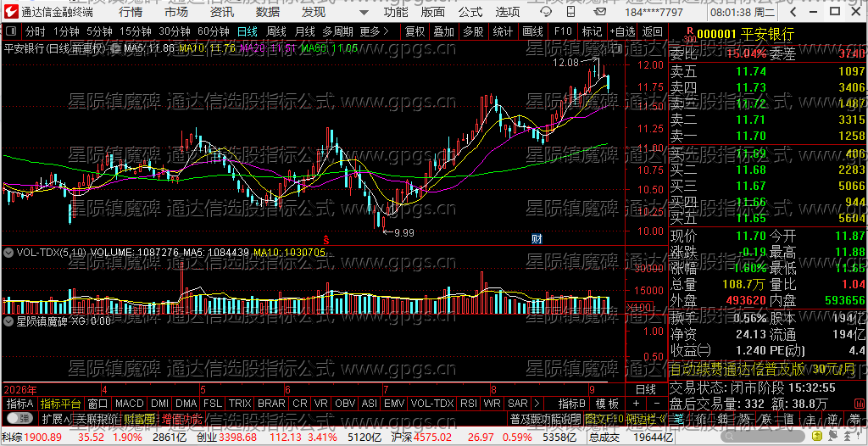Image resolution: width=868 pixels, height=446 pixels.
Task: Open the 选项 menu
Action: click(507, 12)
